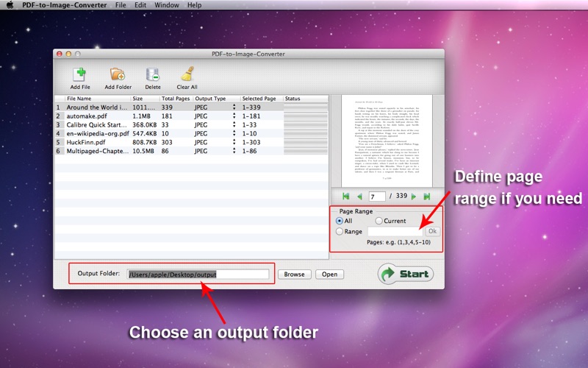
Task: Change output type for Around the World row
Action: pyautogui.click(x=234, y=107)
